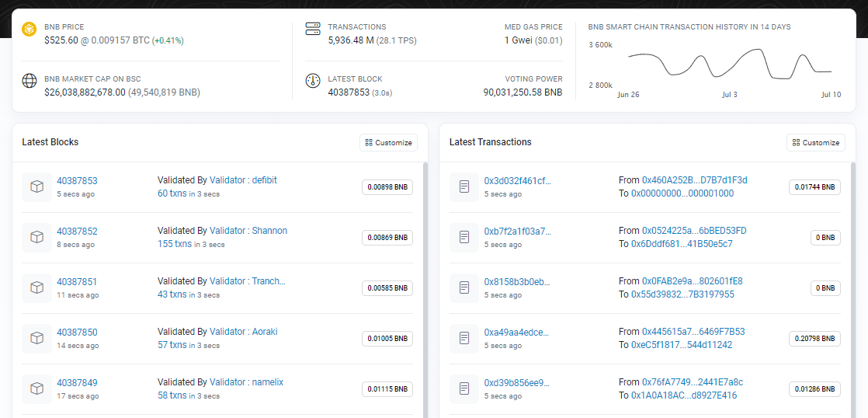Screen dimensions: 868x418
Task: Click the document icon for transaction 0x3d032f461cf
Action: pyautogui.click(x=464, y=187)
